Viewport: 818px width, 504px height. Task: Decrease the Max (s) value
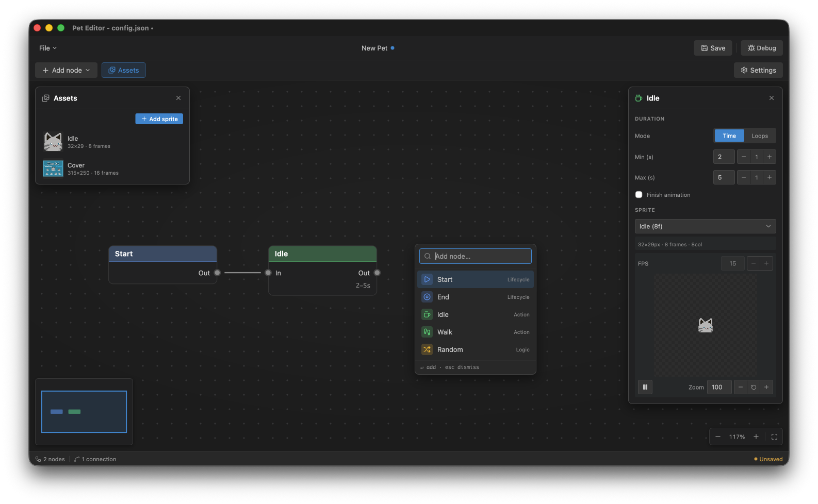click(744, 177)
